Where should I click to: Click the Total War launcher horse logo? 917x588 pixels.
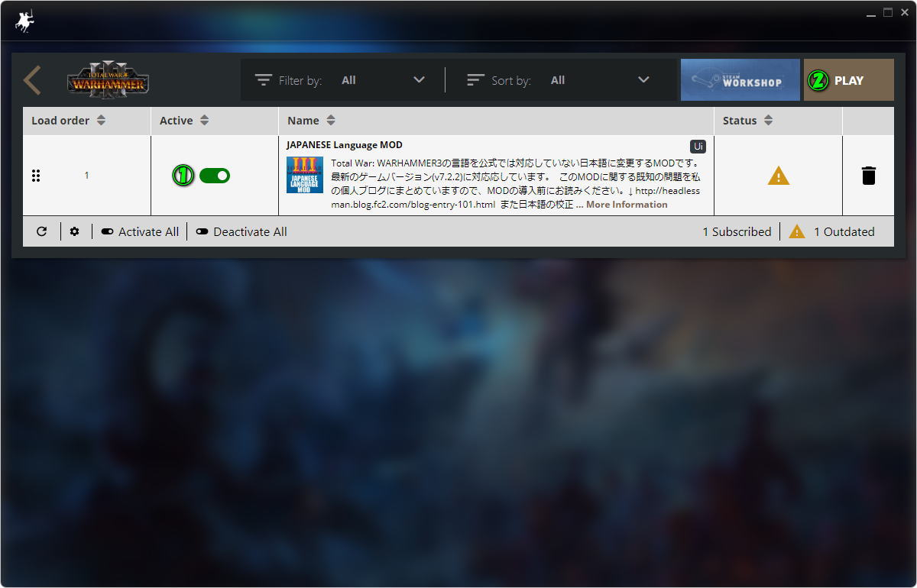tap(25, 21)
